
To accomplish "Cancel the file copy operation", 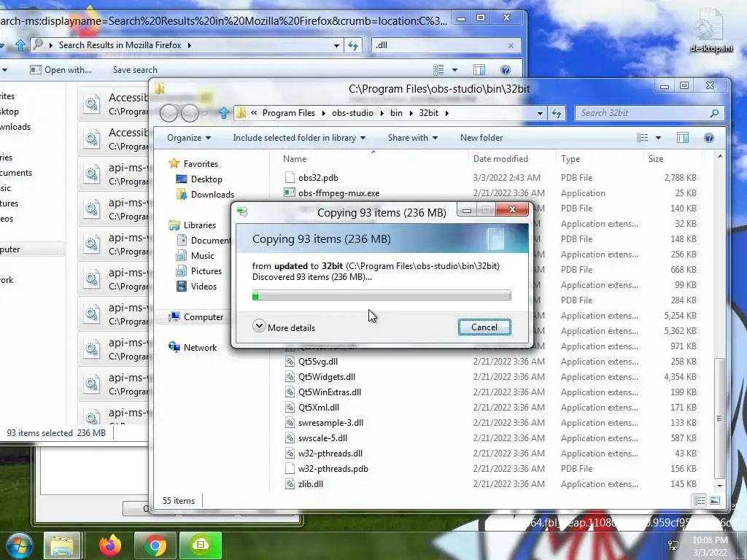I will (x=484, y=327).
